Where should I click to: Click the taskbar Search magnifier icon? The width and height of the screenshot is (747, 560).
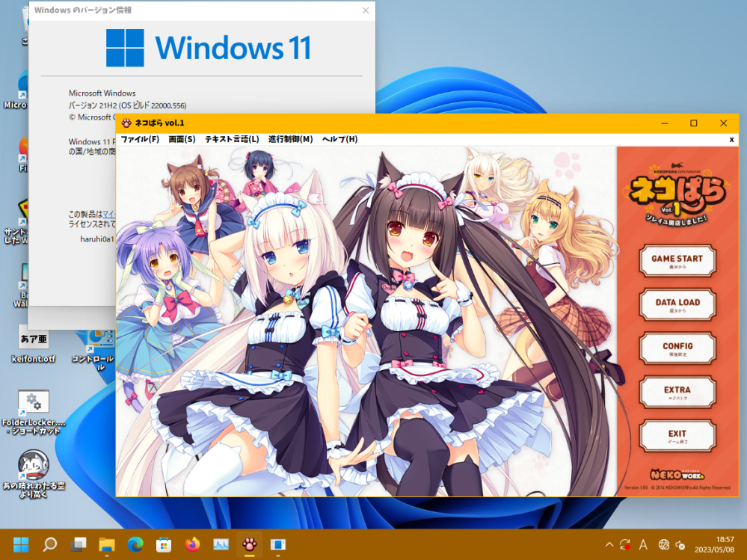coord(49,544)
